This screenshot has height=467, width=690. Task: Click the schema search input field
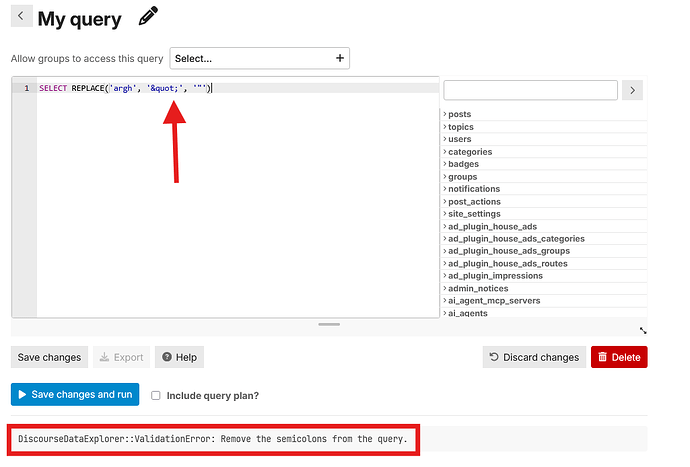(530, 90)
